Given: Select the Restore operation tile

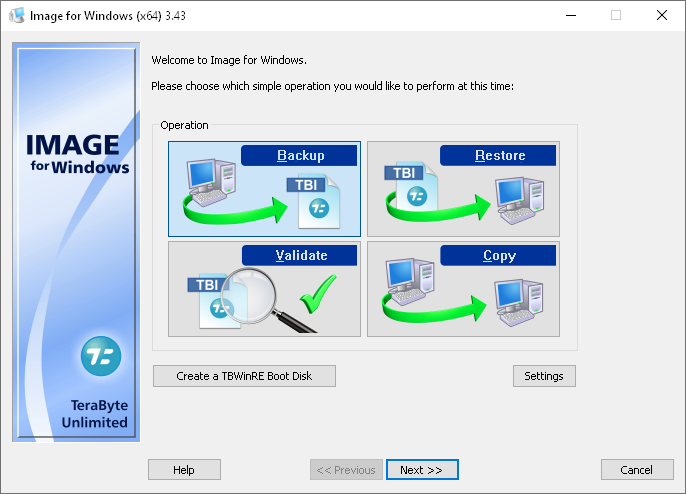Looking at the screenshot, I should point(463,189).
